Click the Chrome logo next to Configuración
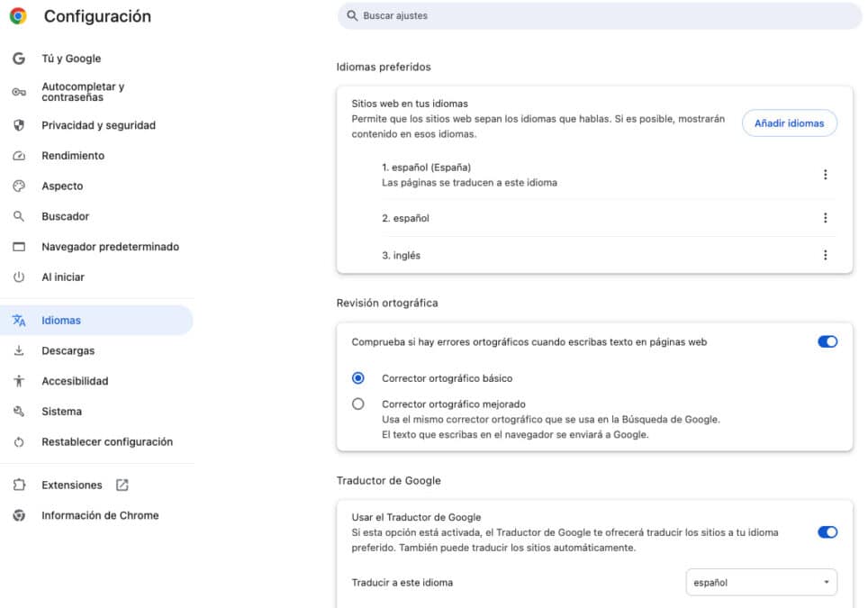 [x=18, y=16]
